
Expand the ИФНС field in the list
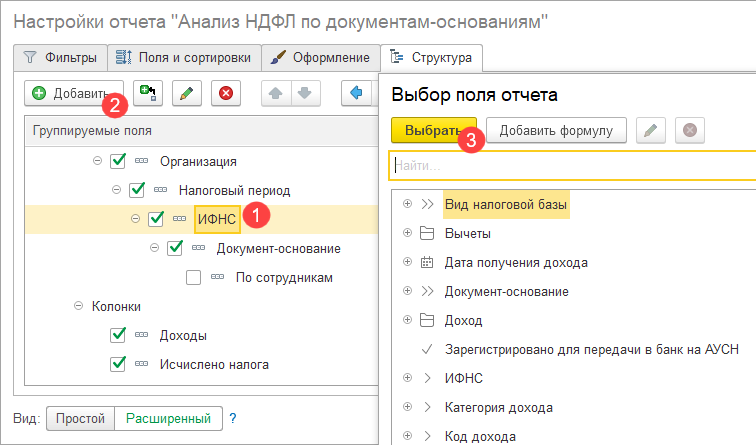407,378
